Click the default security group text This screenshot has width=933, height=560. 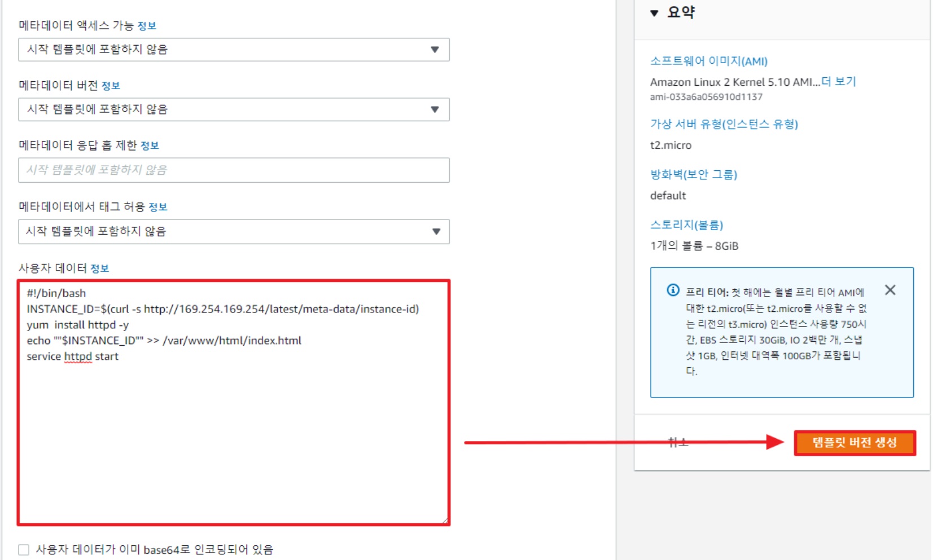(668, 196)
